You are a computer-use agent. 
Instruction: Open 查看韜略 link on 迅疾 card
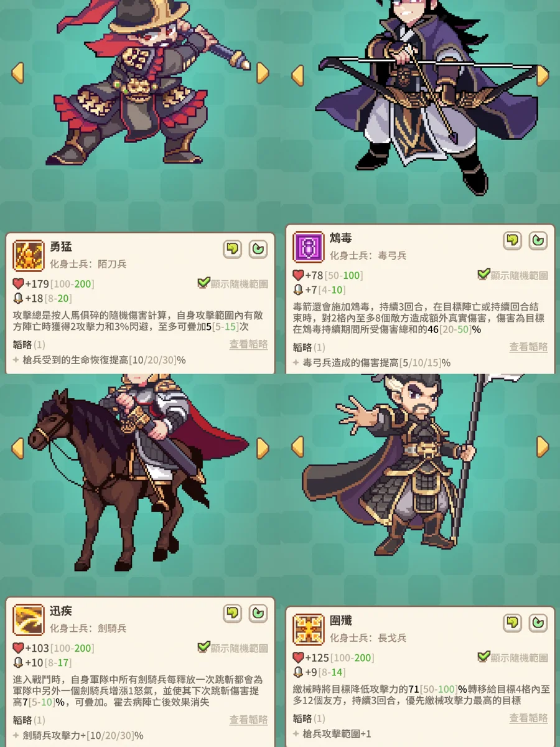[x=248, y=720]
